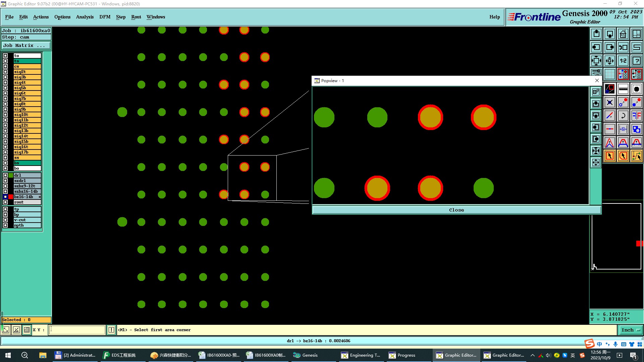Click the Home view icon
644x362 pixels.
[623, 34]
